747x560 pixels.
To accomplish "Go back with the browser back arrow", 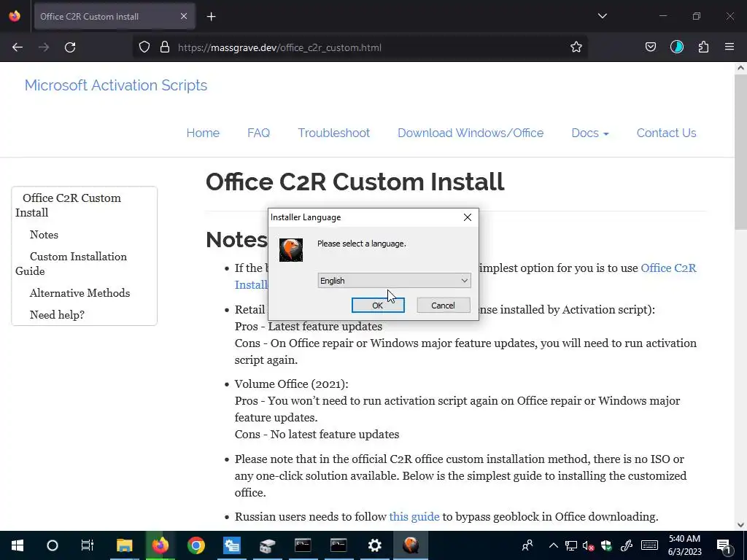I will (x=18, y=47).
